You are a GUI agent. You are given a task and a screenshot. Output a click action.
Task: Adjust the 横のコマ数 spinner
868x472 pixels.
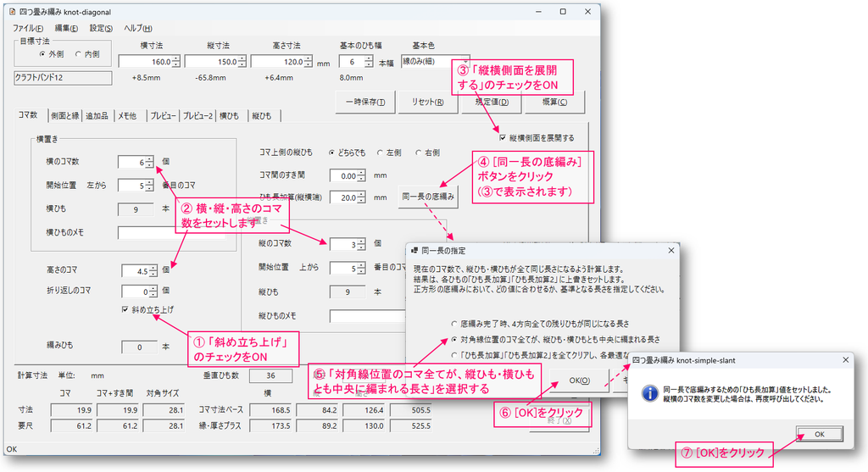point(149,162)
